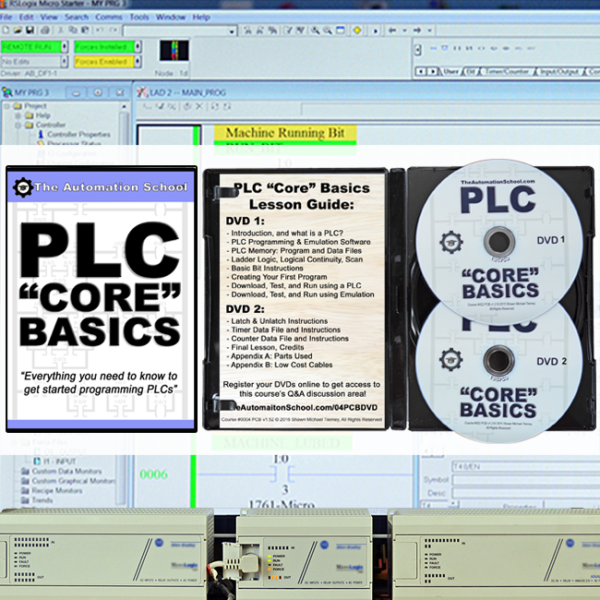Screen dimensions: 600x600
Task: Click the New file toolbar icon
Action: point(6,30)
